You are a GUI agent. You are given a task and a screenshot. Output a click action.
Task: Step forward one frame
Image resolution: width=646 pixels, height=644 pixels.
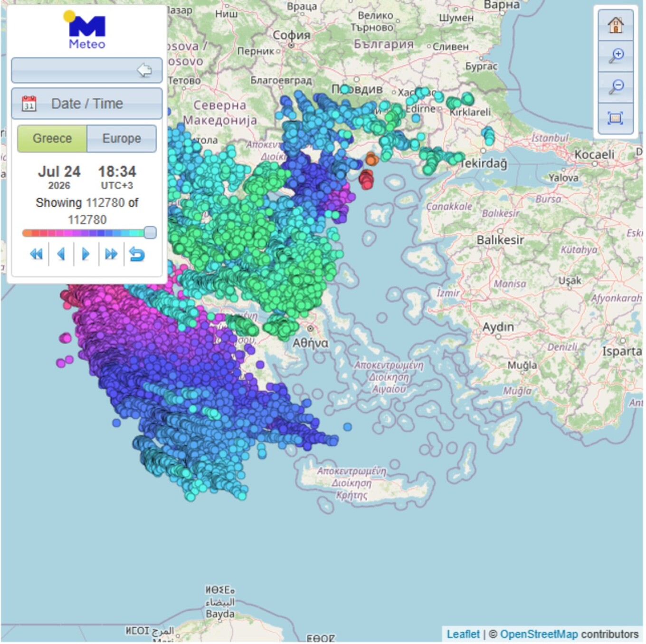[x=86, y=254]
